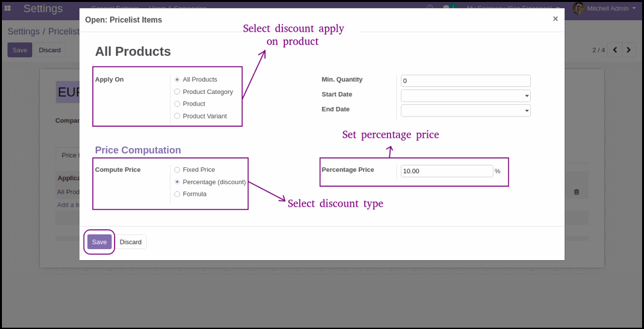Choose Formula compute option
644x329 pixels.
click(177, 194)
